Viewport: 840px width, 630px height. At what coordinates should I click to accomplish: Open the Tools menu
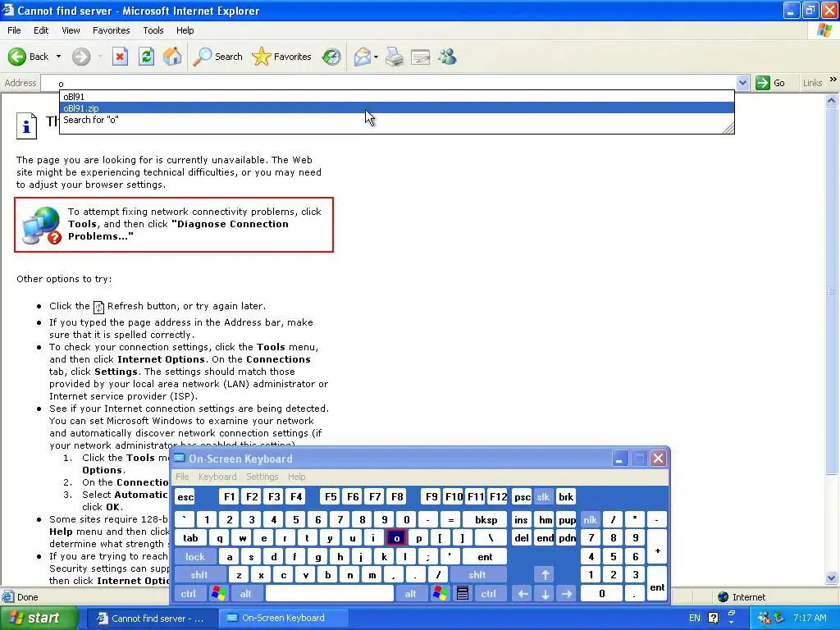[x=153, y=30]
